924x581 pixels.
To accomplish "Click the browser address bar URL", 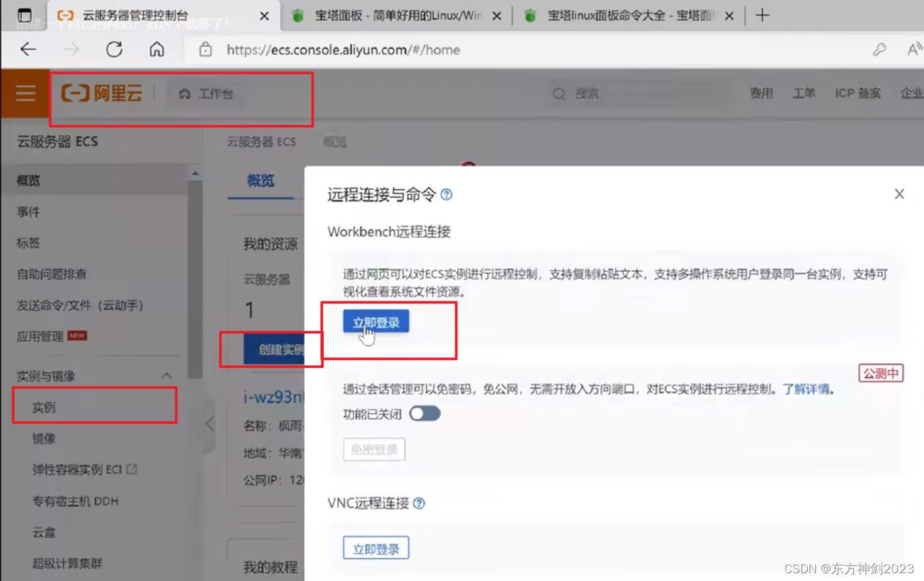I will coord(343,50).
